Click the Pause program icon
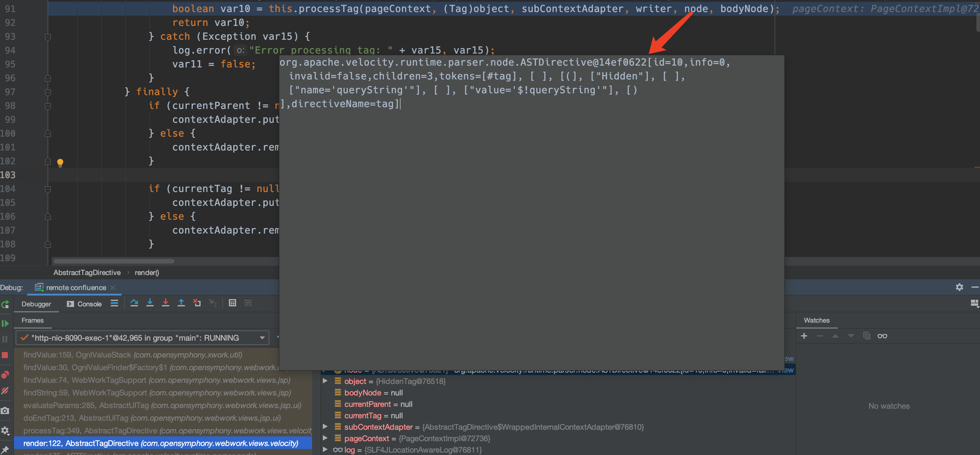 [5, 339]
